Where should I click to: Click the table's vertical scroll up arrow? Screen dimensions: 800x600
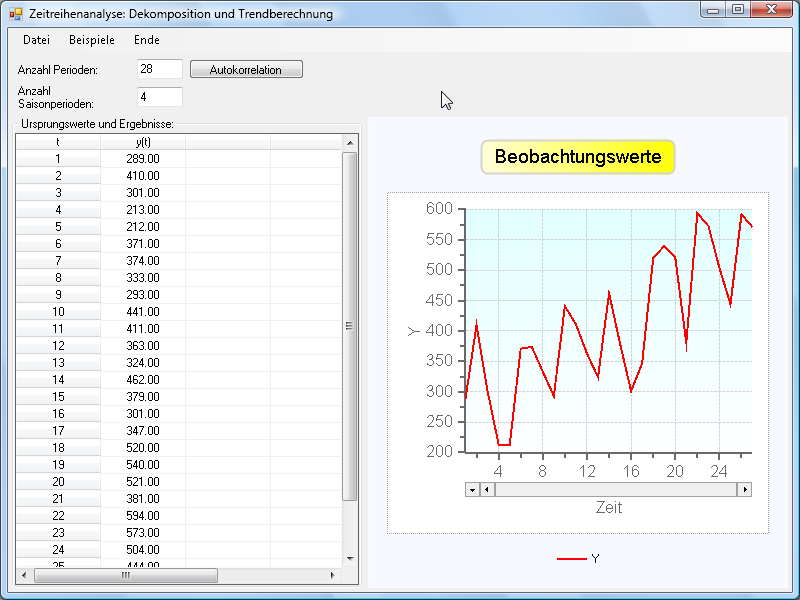(x=350, y=143)
